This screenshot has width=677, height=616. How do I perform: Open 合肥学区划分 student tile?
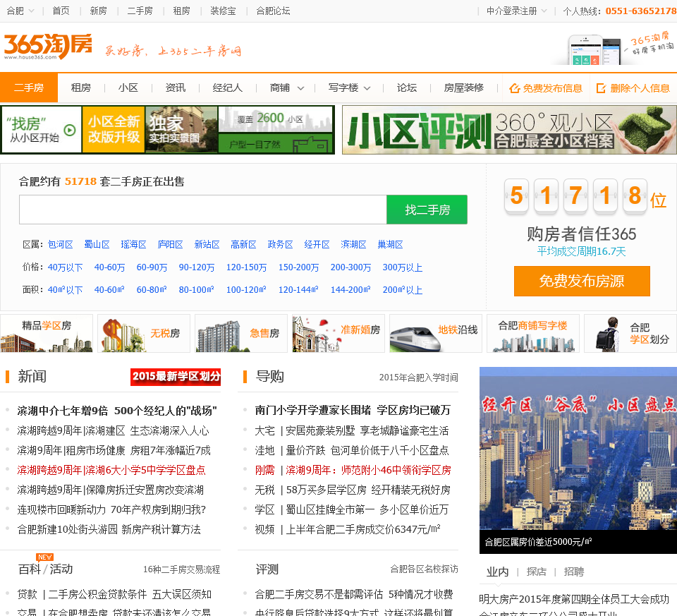point(630,334)
